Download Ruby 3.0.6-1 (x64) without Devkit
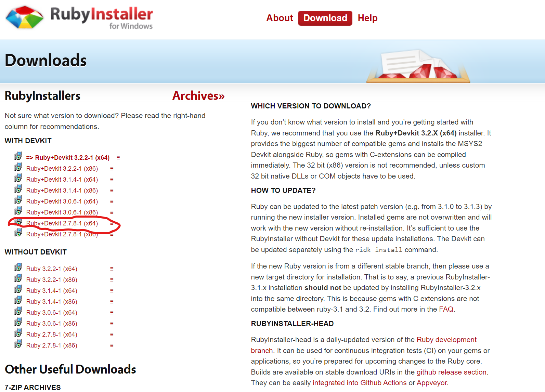545x392 pixels. pos(52,313)
